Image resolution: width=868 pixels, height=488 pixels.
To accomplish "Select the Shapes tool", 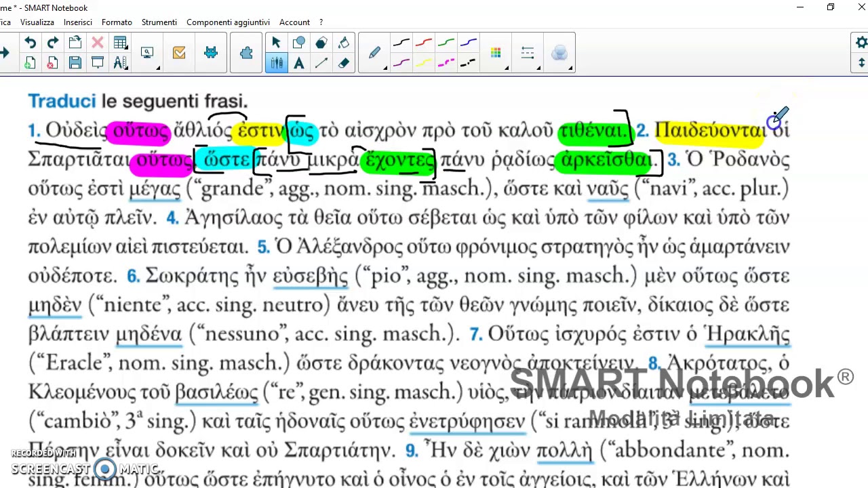I will [x=298, y=43].
